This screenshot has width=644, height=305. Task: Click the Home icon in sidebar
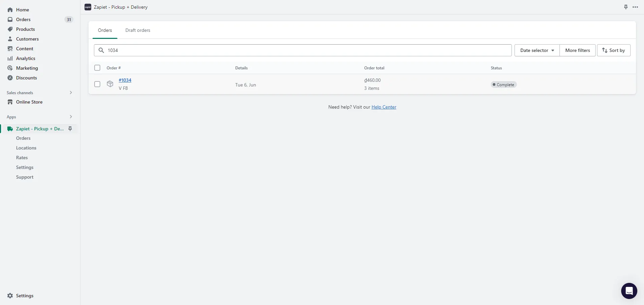point(10,10)
